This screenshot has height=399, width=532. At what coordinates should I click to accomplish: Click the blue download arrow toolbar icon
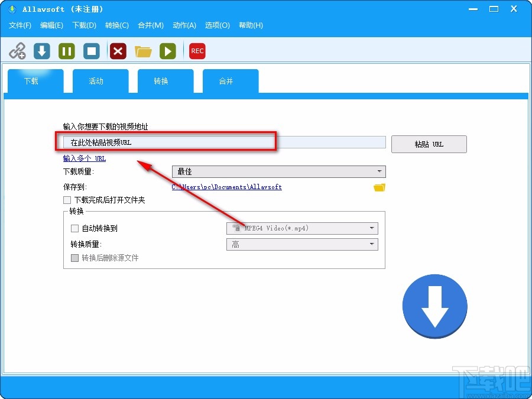click(41, 51)
